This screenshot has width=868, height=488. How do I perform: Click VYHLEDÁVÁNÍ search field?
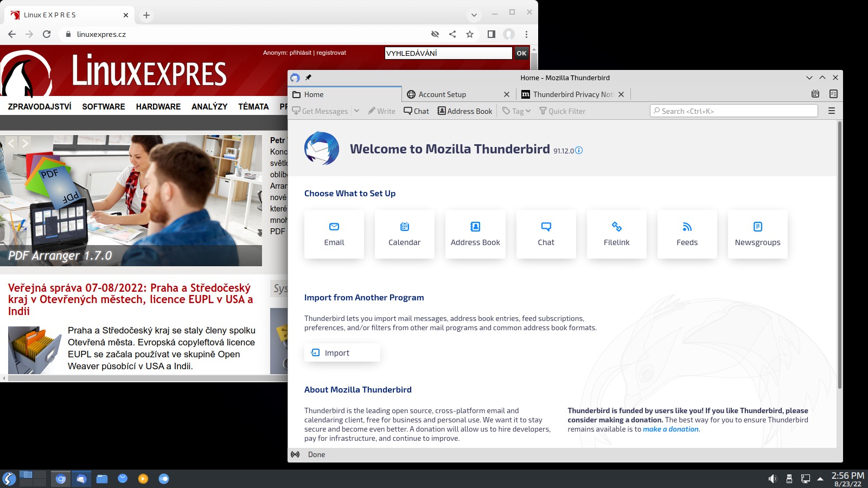(x=448, y=53)
